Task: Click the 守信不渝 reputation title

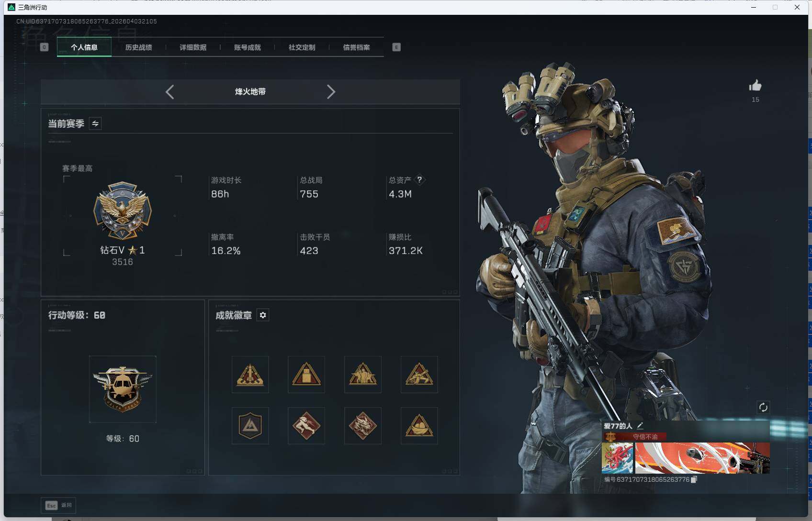Action: tap(645, 437)
